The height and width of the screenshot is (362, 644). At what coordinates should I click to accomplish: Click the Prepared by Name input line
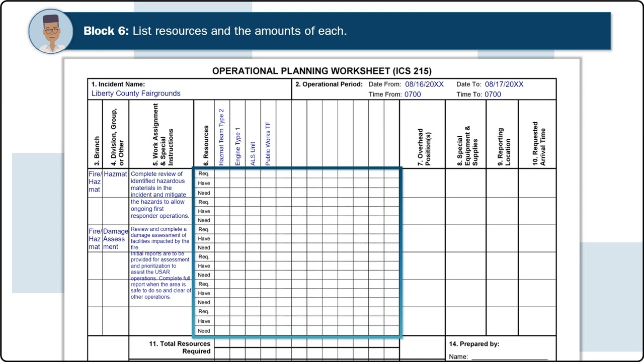click(x=509, y=357)
